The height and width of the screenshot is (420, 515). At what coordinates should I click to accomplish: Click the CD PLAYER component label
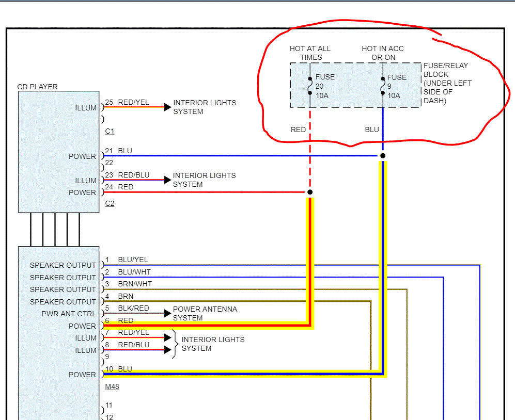click(37, 87)
